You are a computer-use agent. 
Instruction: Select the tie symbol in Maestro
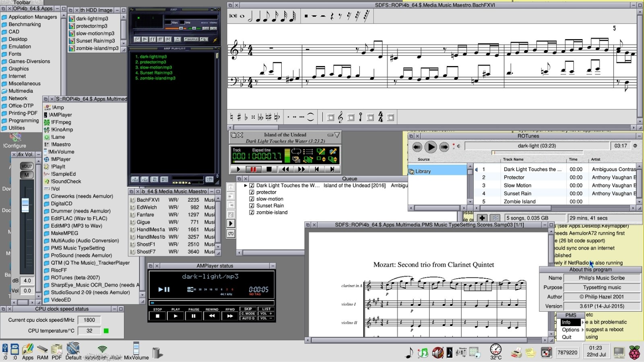(x=310, y=117)
